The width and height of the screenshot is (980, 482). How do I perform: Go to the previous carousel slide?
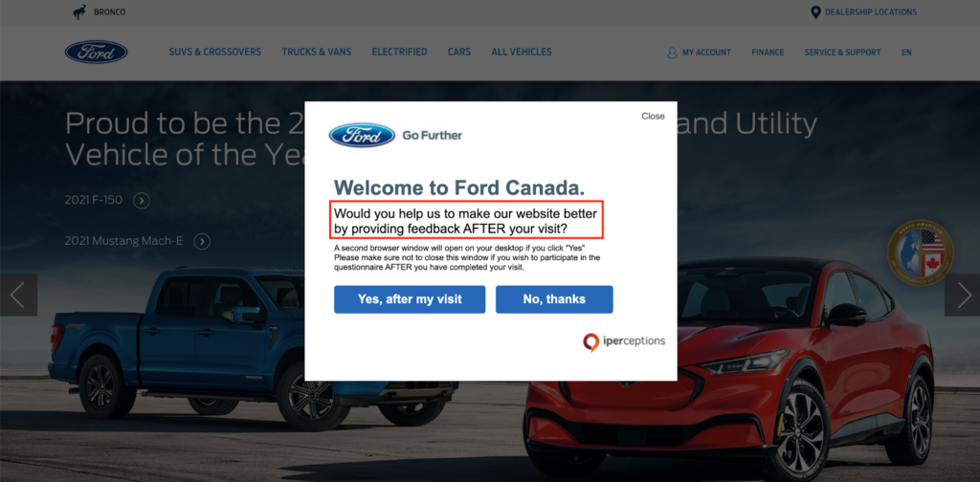tap(17, 296)
